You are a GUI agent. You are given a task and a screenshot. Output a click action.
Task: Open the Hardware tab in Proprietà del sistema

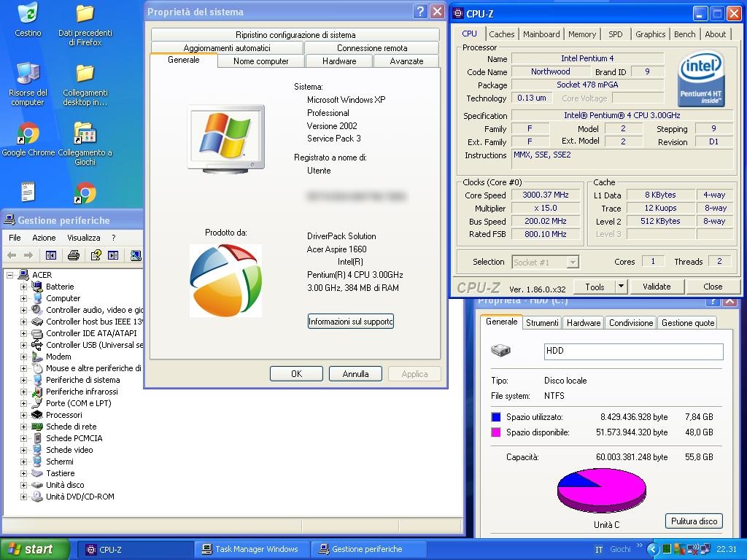[x=338, y=61]
